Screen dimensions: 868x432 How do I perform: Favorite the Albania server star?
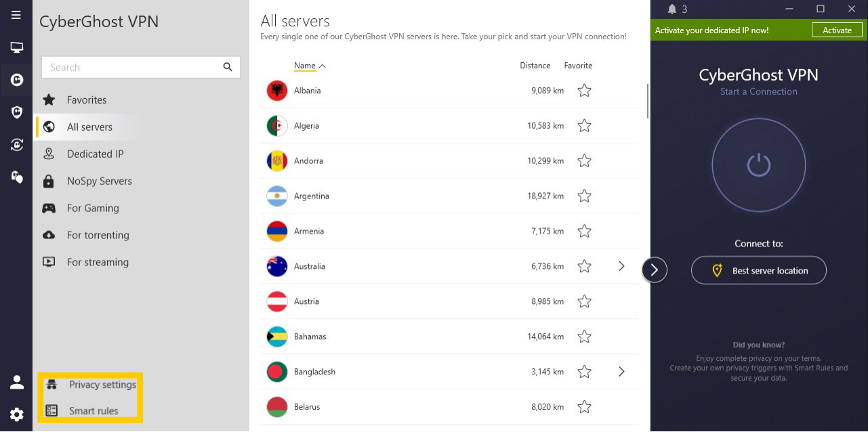click(584, 90)
